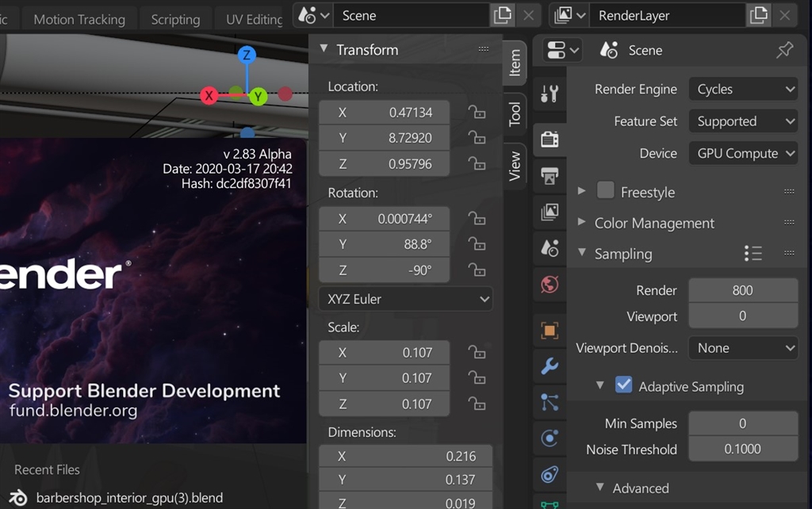Switch to the Scripting workspace tab

click(175, 20)
